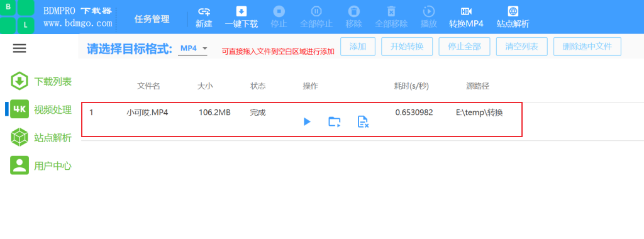Screen dimensions: 644x239
Task: Select the file name 小可哎.MP4
Action: [x=147, y=112]
